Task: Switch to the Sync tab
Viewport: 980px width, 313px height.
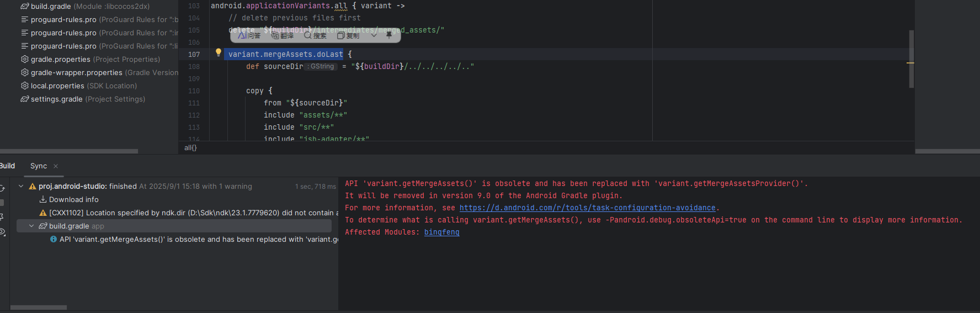Action: [39, 166]
